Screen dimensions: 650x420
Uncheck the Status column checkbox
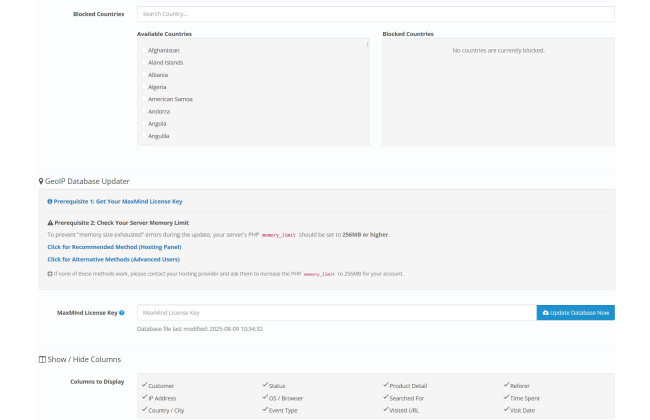tap(265, 385)
